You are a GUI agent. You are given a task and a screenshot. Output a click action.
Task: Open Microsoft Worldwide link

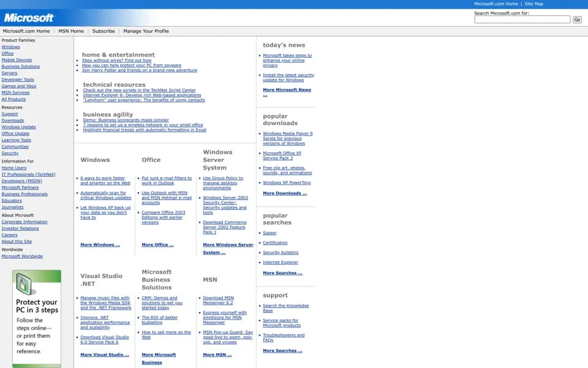(22, 256)
